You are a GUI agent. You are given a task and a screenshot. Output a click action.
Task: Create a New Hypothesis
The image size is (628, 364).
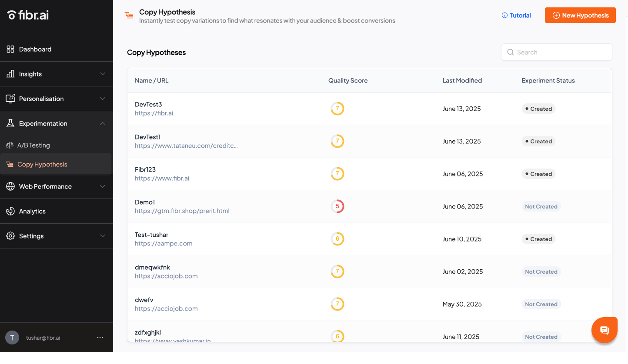coord(580,15)
